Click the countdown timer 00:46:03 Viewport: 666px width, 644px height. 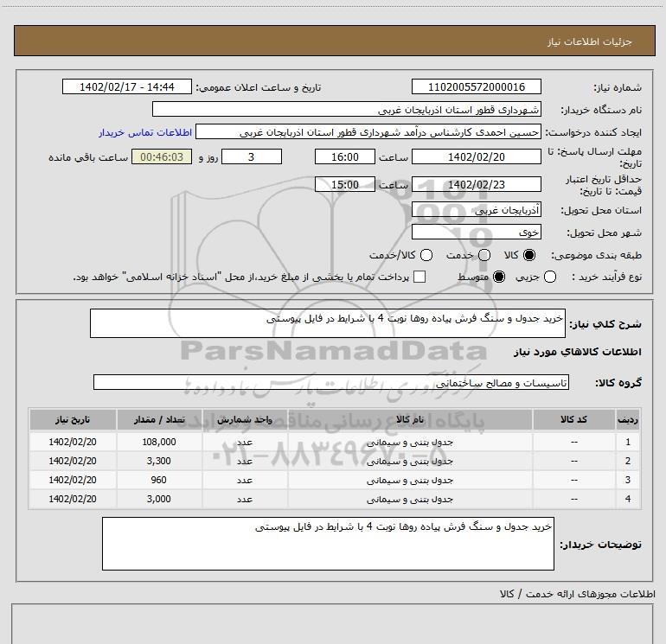tap(162, 157)
